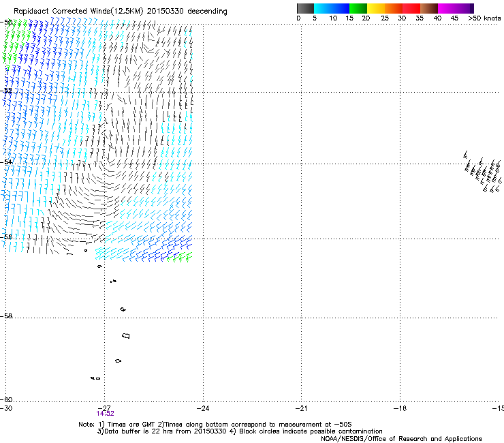This screenshot has width=504, height=443.
Task: Click the gray 0-5 knots color swatch
Action: [x=305, y=8]
